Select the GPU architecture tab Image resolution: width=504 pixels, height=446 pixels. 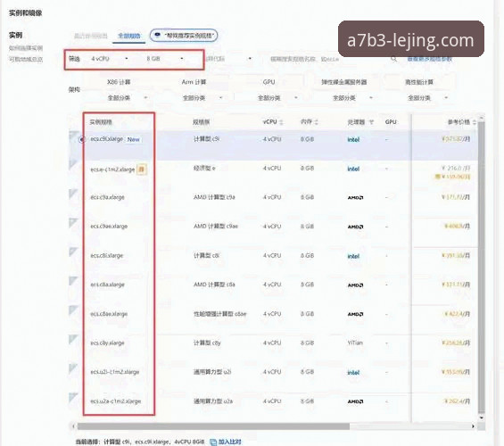click(x=269, y=82)
